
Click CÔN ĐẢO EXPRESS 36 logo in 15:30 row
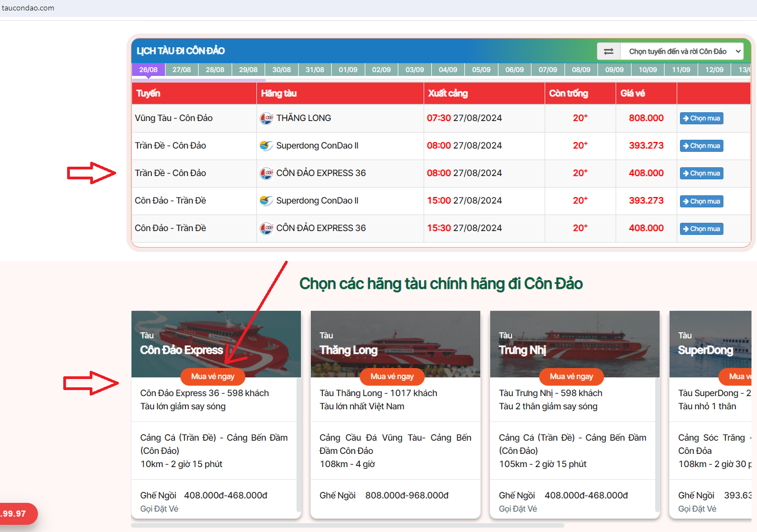pos(266,228)
